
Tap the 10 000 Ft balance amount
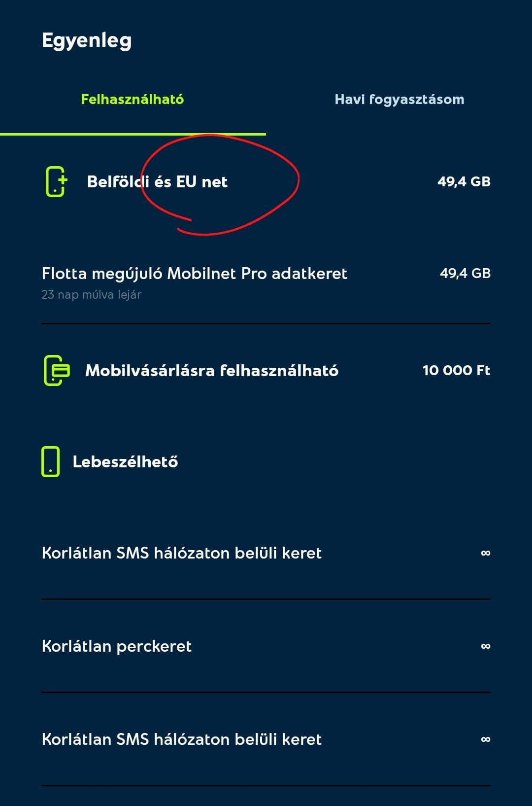click(x=456, y=370)
